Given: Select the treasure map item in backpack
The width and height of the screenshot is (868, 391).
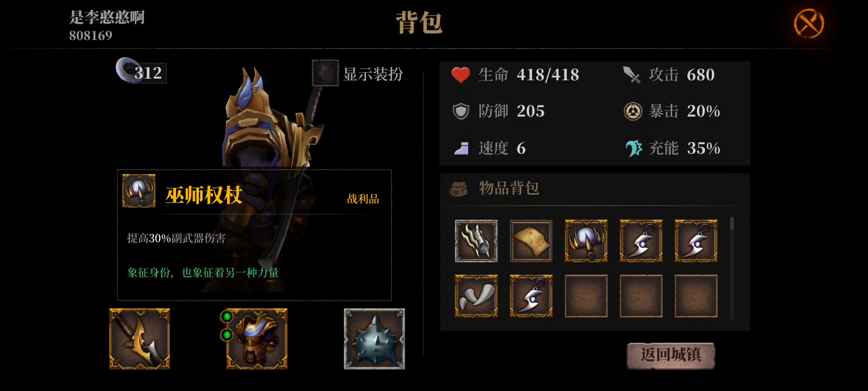Looking at the screenshot, I should pyautogui.click(x=531, y=241).
